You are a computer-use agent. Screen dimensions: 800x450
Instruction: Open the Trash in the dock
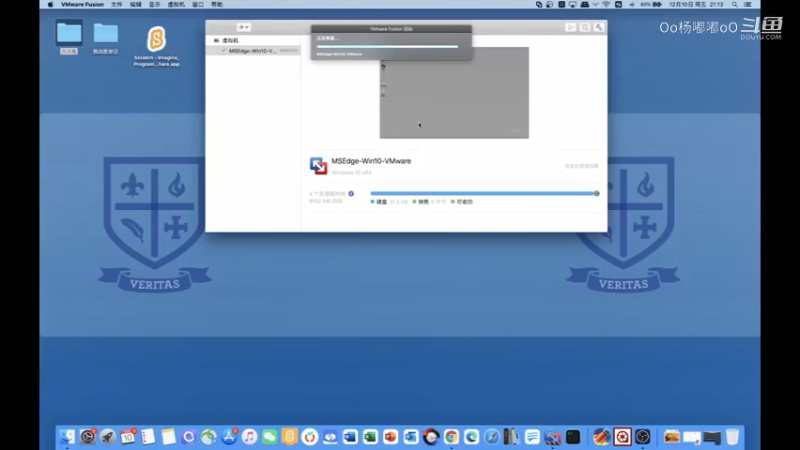732,437
